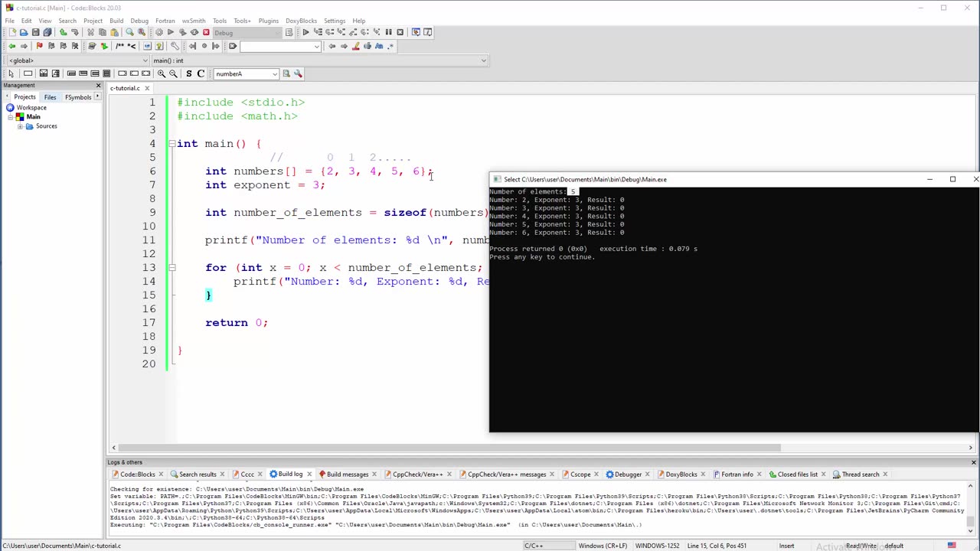Redo the edit via toolbar

75,32
